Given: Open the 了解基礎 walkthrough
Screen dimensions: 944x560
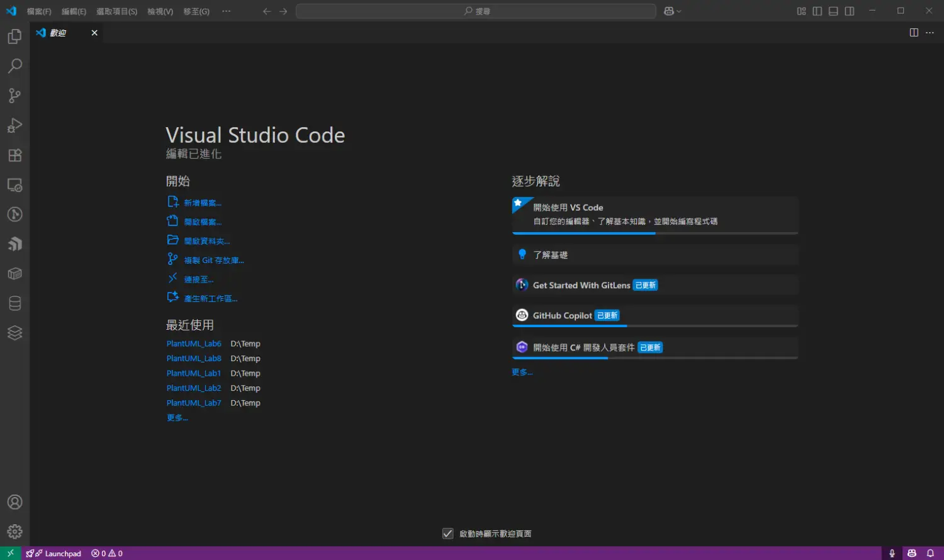Looking at the screenshot, I should (655, 255).
